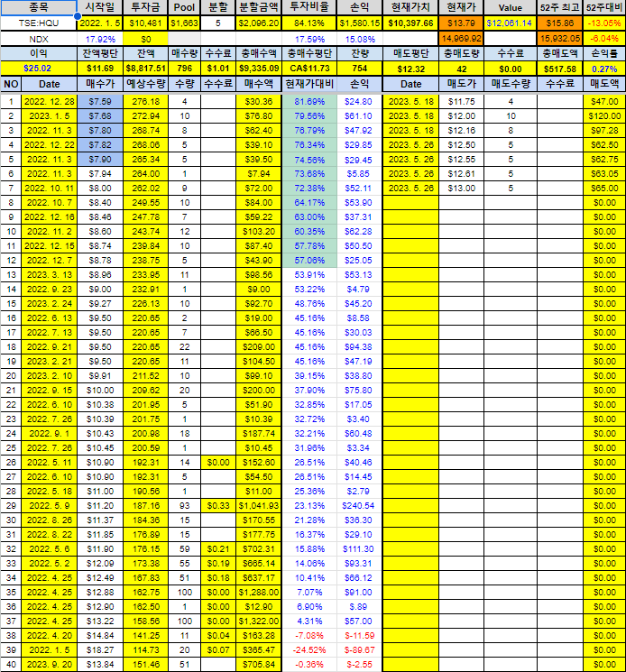
Task: Click the orange 현재가 cell $13.79
Action: (462, 23)
